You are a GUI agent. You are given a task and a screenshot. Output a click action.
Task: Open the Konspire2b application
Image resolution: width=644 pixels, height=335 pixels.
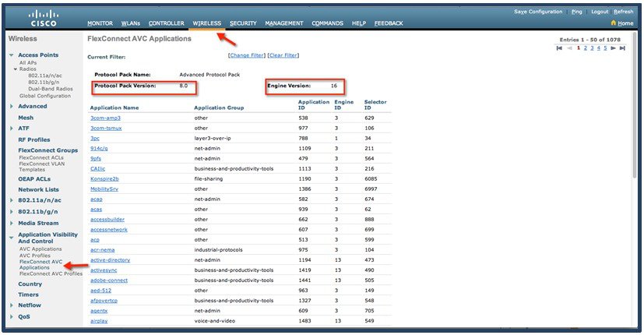coord(104,179)
